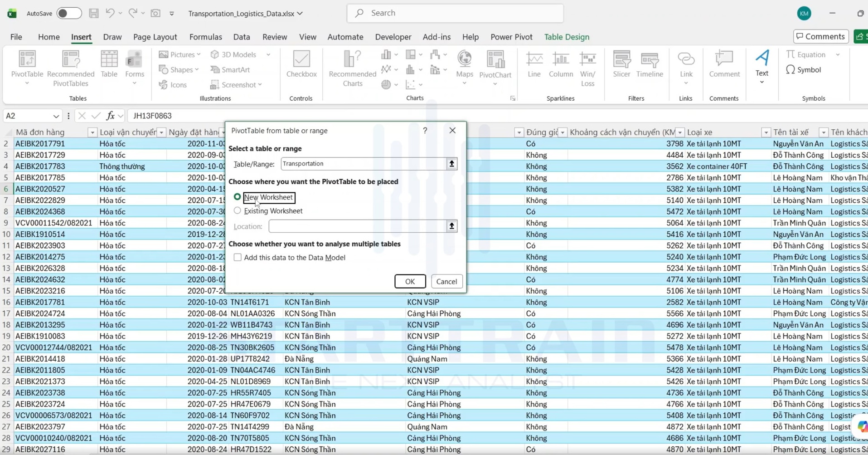This screenshot has height=455, width=868.
Task: Switch to the Table Design tab
Action: point(567,37)
